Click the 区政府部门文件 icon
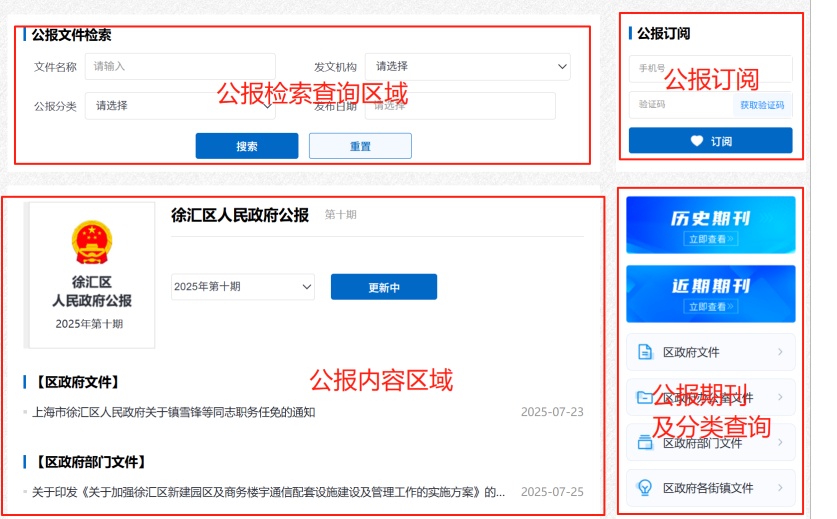This screenshot has width=837, height=519. [x=645, y=443]
